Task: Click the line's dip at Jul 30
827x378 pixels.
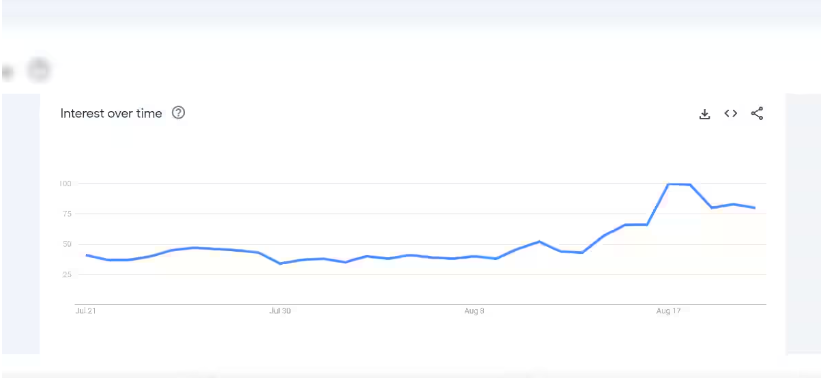Action: [x=280, y=263]
